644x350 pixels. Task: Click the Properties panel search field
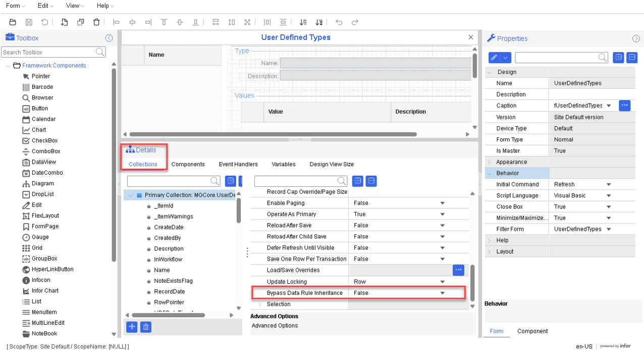(562, 58)
